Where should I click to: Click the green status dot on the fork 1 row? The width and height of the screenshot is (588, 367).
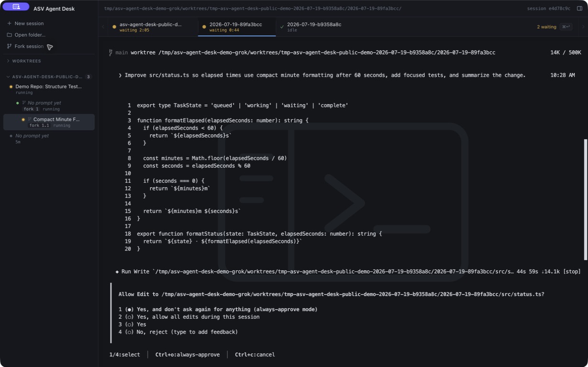click(x=18, y=103)
